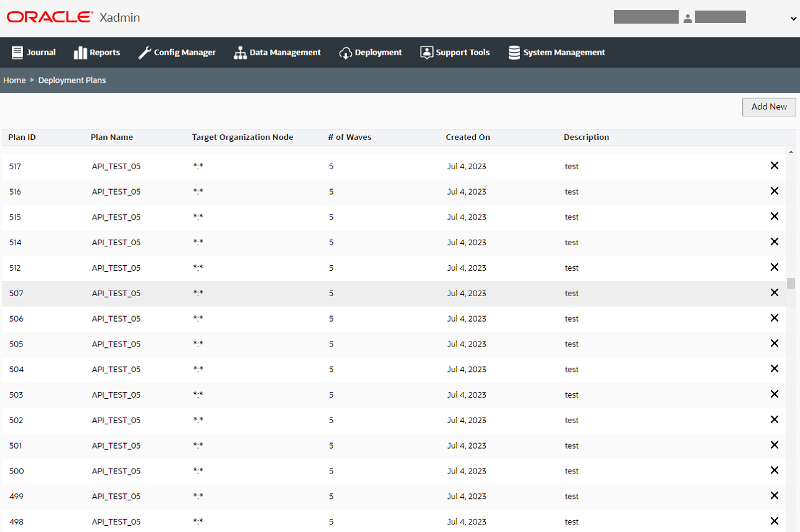Click the vertical scrollbar of the plans table

[x=791, y=283]
